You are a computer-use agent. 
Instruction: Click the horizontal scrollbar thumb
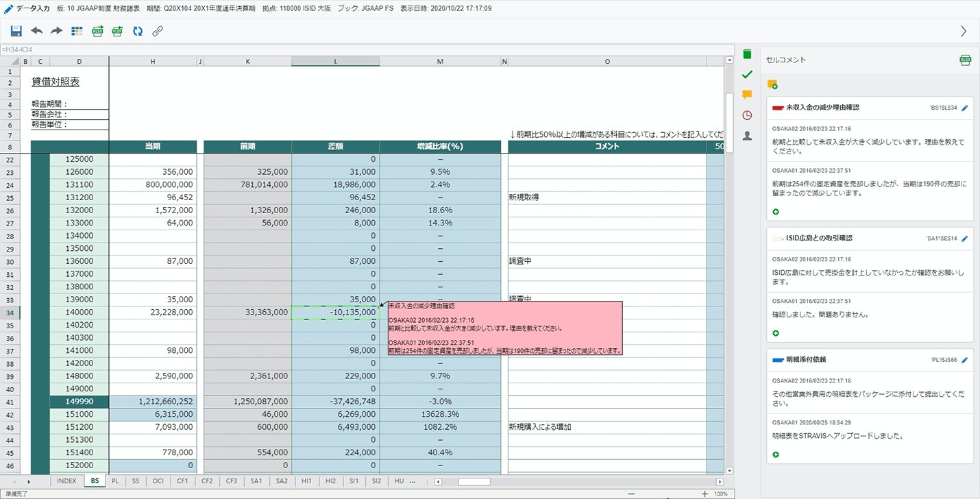pyautogui.click(x=474, y=482)
